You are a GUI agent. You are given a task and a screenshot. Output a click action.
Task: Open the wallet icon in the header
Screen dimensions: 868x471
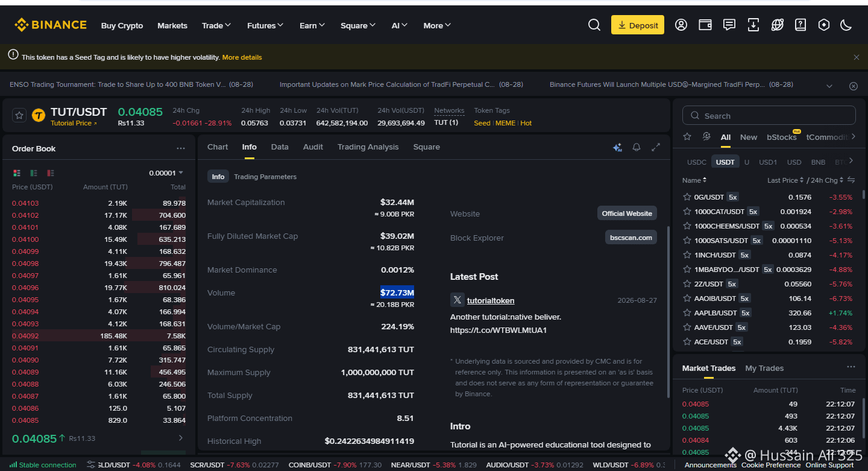point(705,25)
